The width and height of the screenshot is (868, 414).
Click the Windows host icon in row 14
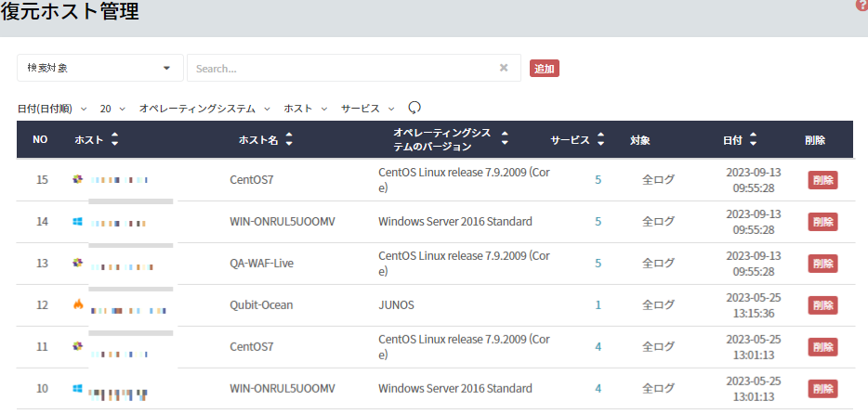tap(78, 222)
